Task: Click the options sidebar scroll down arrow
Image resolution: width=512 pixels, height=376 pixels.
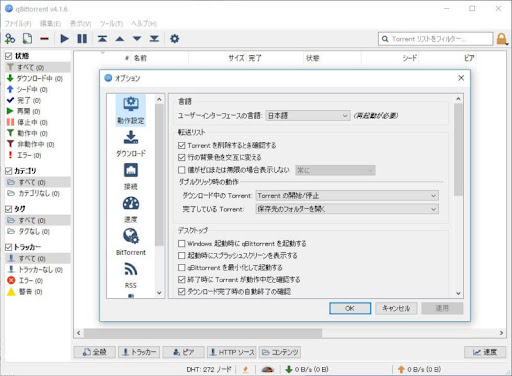Action: click(159, 293)
